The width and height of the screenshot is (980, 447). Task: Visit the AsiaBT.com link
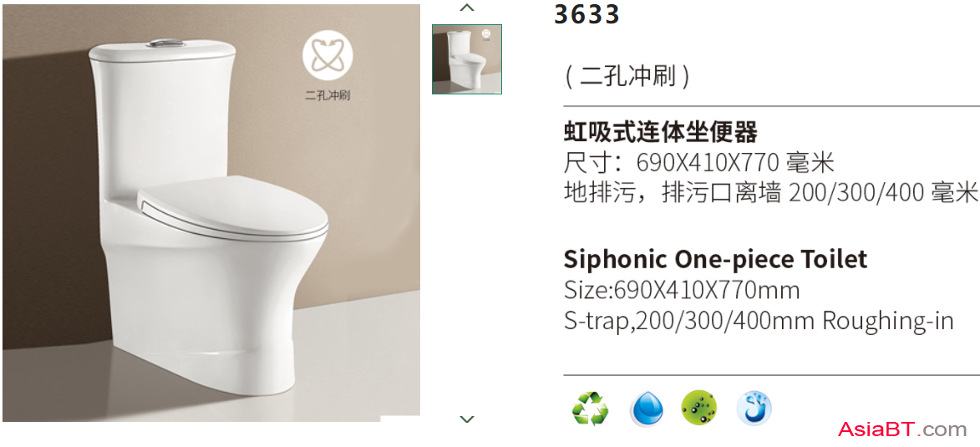coord(902,430)
